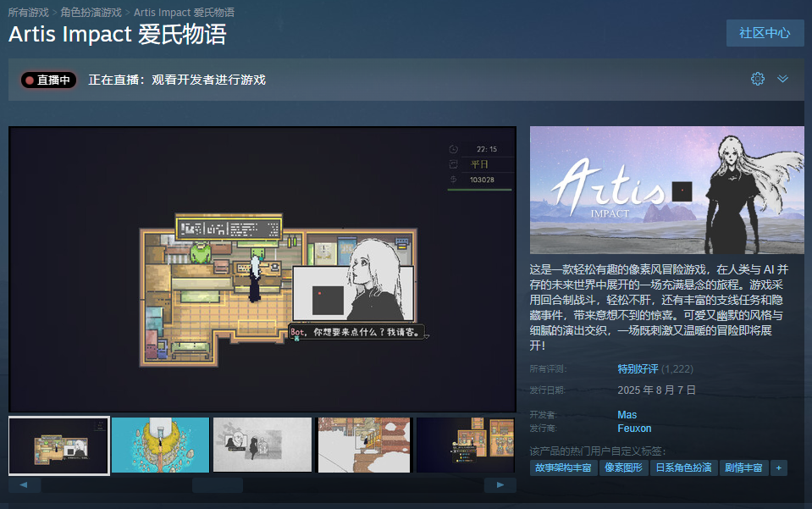The height and width of the screenshot is (509, 812).
Task: Click the 直播中 live badge
Action: [x=48, y=80]
